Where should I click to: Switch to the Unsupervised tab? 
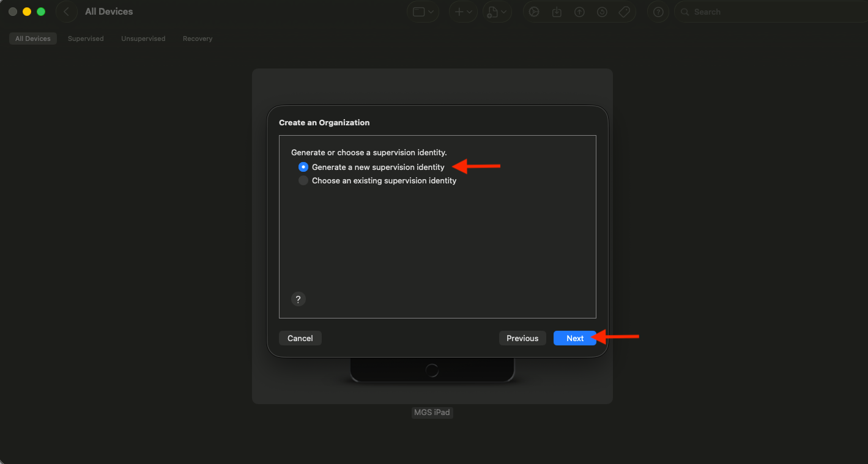(x=143, y=39)
